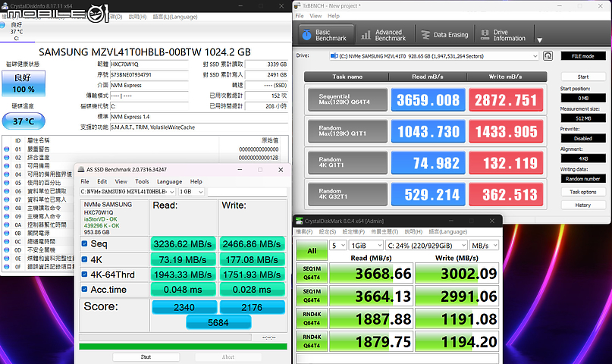Click Measurement size 512 MB field
The image size is (612, 364).
(583, 118)
